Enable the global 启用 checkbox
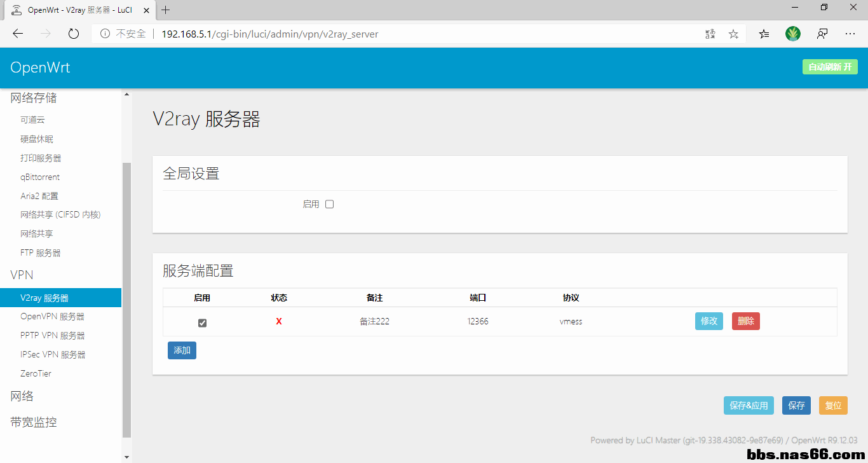The height and width of the screenshot is (463, 868). click(x=329, y=204)
